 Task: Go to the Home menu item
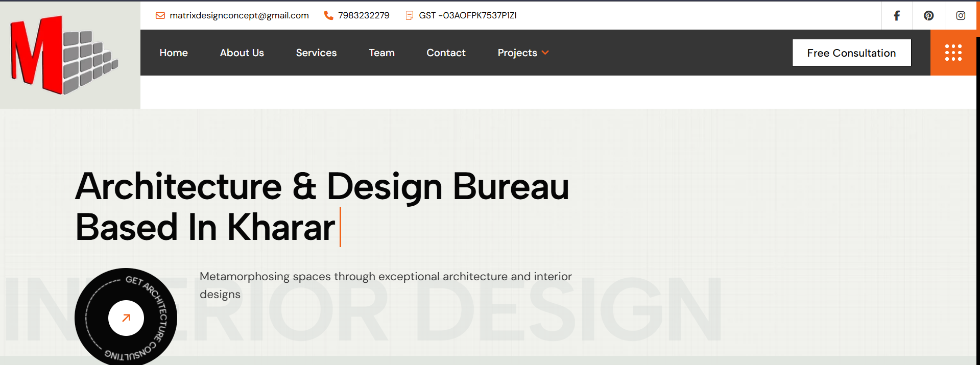(x=174, y=53)
